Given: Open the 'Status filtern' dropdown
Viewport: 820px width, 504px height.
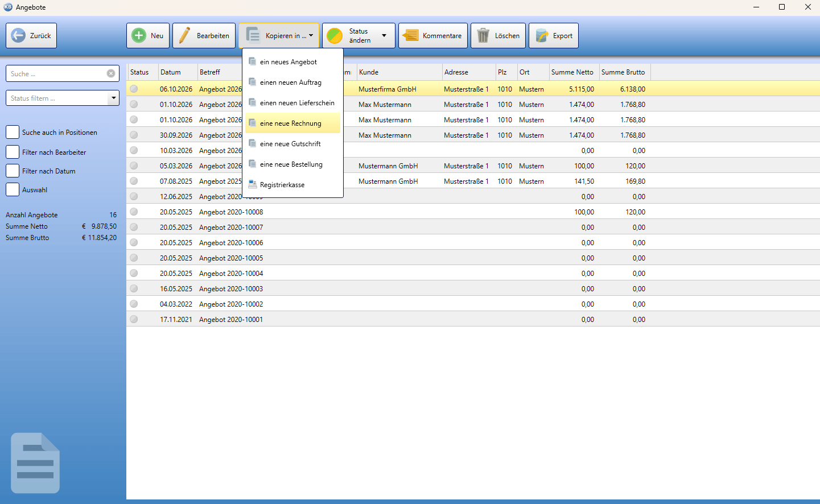Looking at the screenshot, I should click(x=114, y=98).
